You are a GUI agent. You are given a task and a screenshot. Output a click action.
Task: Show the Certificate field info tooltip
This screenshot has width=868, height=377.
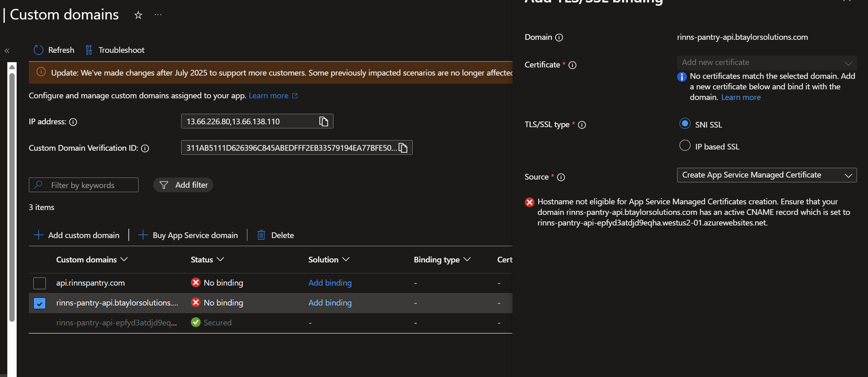click(x=573, y=65)
